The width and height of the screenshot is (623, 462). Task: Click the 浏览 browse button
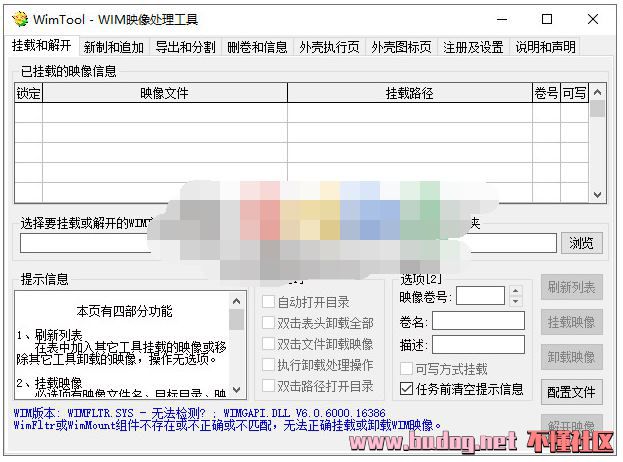(x=582, y=243)
